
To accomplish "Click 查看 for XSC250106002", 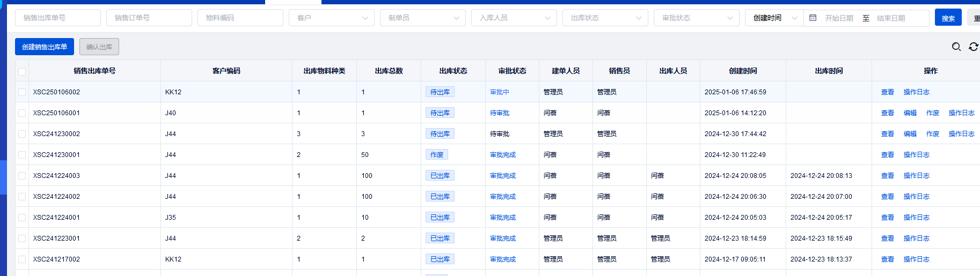I will [x=888, y=92].
